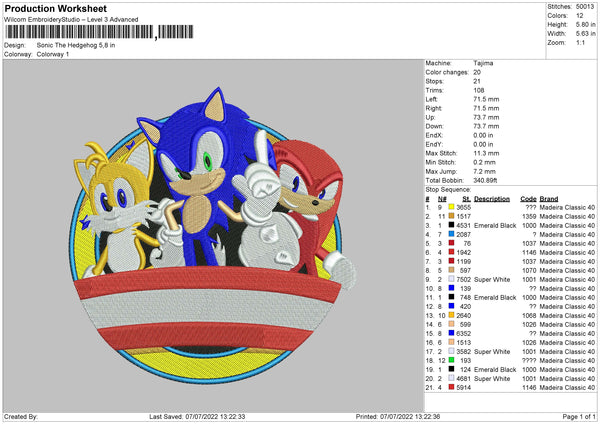This screenshot has height=424, width=600.
Task: Select the Stops value 21
Action: [x=477, y=81]
